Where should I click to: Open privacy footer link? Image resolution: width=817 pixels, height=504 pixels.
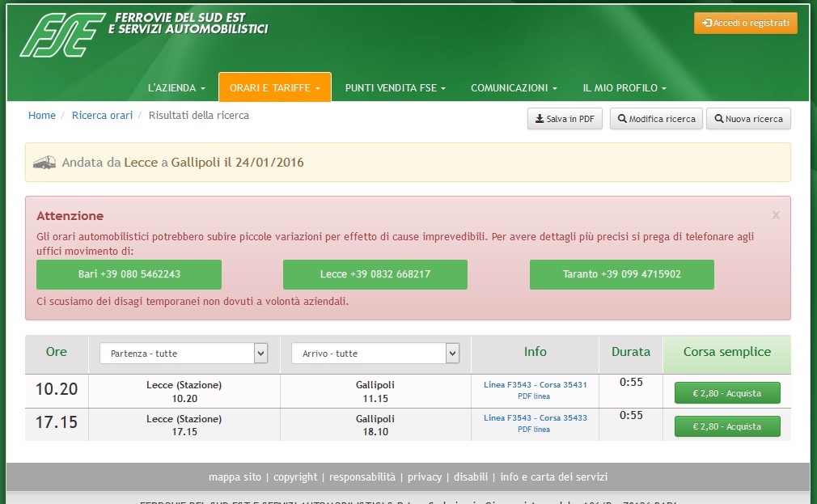click(x=424, y=476)
